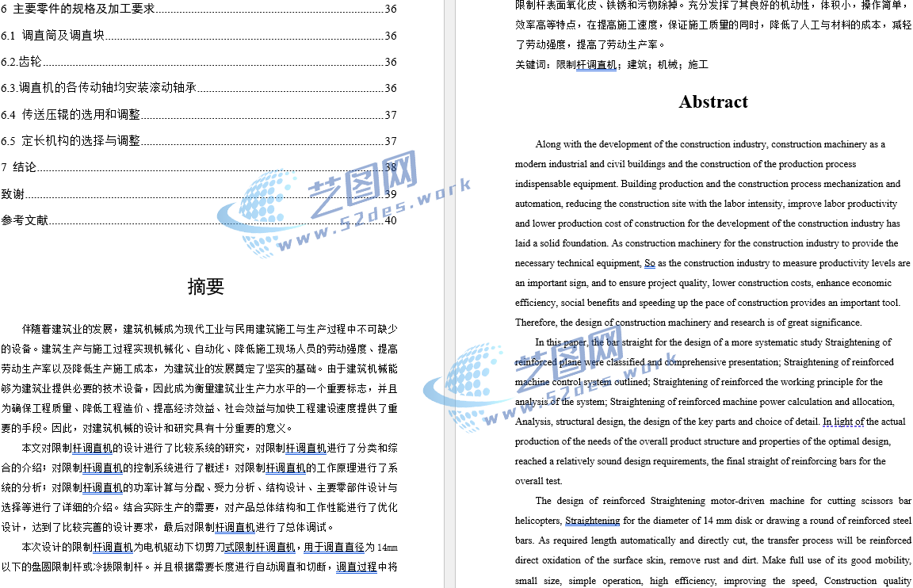Click the line ending "overall test."

tap(538, 481)
